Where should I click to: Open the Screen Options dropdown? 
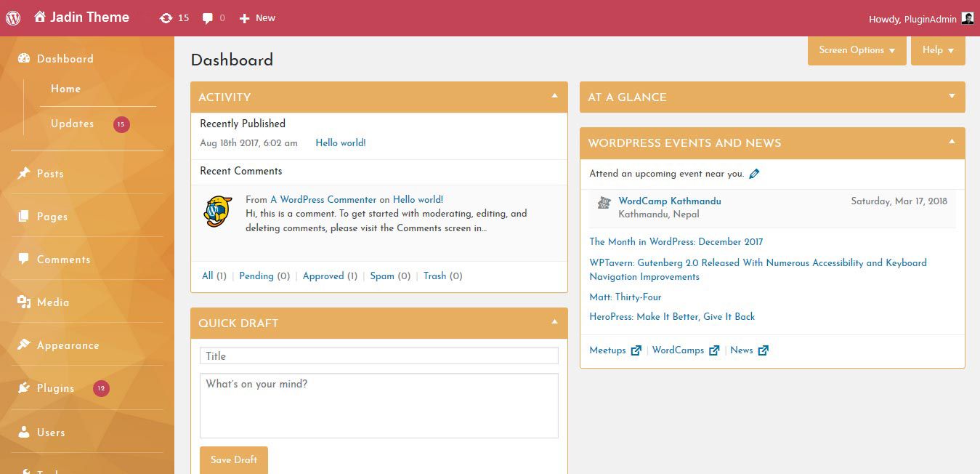[857, 50]
